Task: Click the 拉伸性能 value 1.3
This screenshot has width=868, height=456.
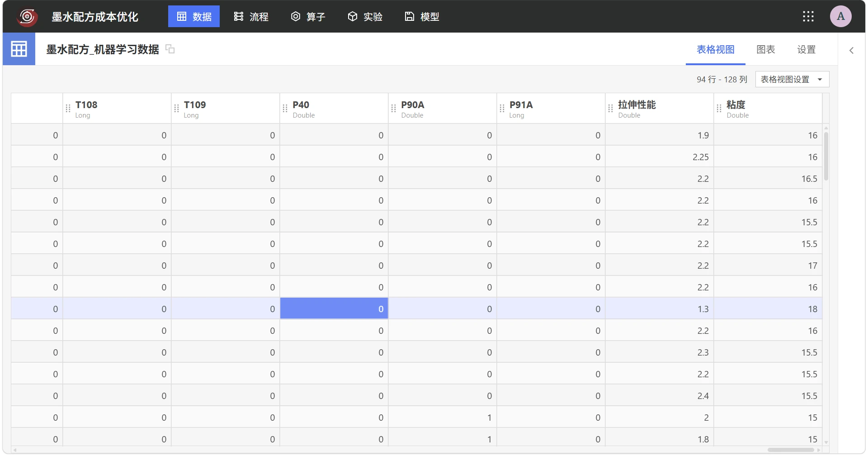Action: pyautogui.click(x=660, y=309)
